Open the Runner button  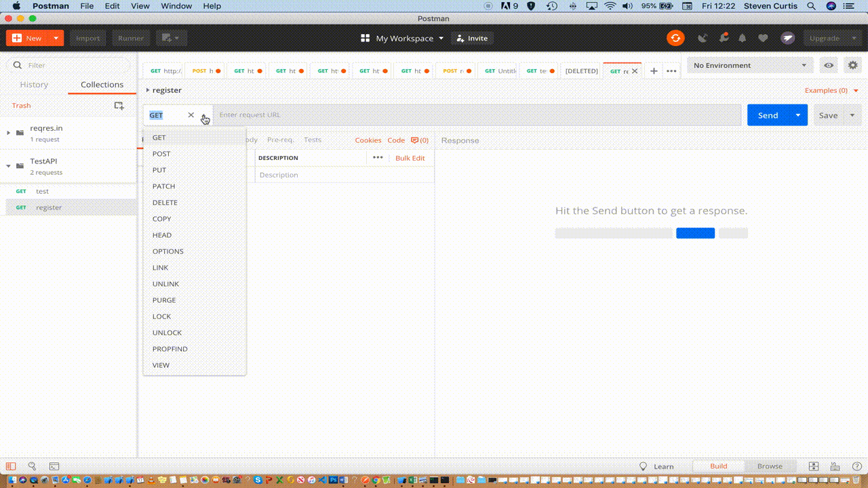click(131, 38)
